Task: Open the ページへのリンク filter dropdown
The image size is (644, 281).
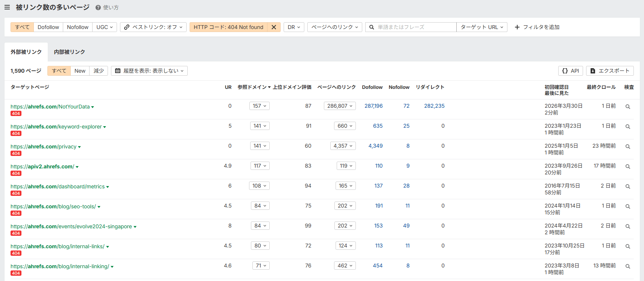Action: (x=335, y=27)
